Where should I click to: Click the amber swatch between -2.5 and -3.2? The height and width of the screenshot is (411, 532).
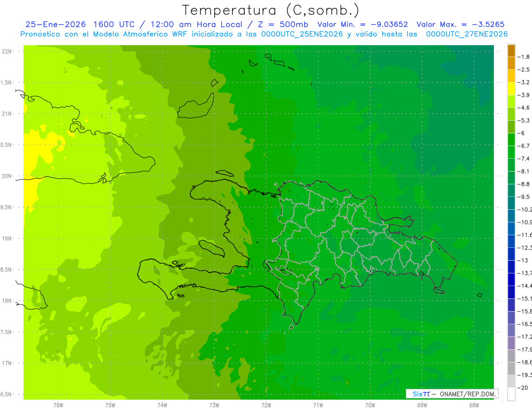click(511, 76)
